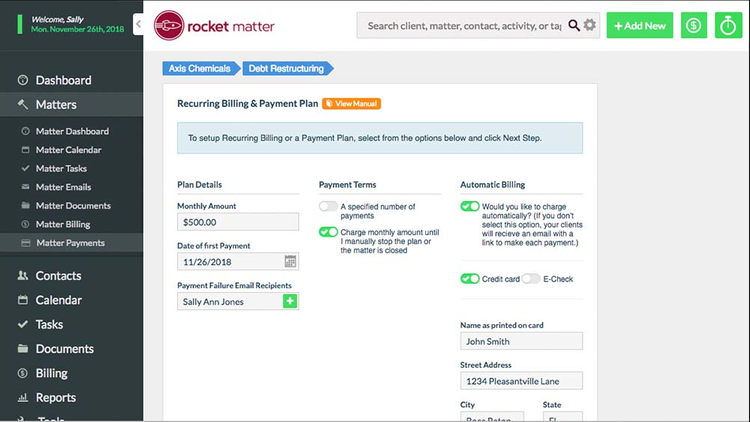The image size is (750, 422).
Task: Start the timer stopwatch icon
Action: 728,25
